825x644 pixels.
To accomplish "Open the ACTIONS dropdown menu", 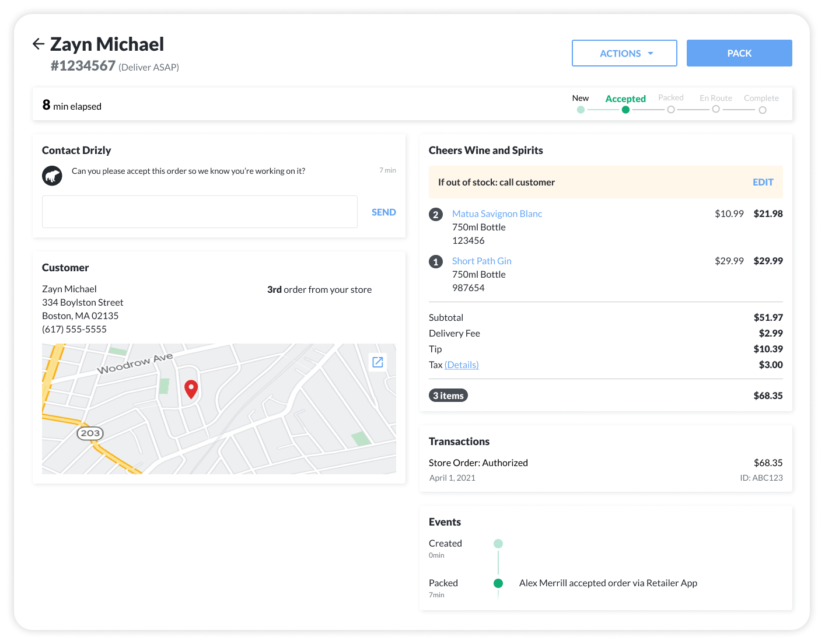I will [624, 53].
